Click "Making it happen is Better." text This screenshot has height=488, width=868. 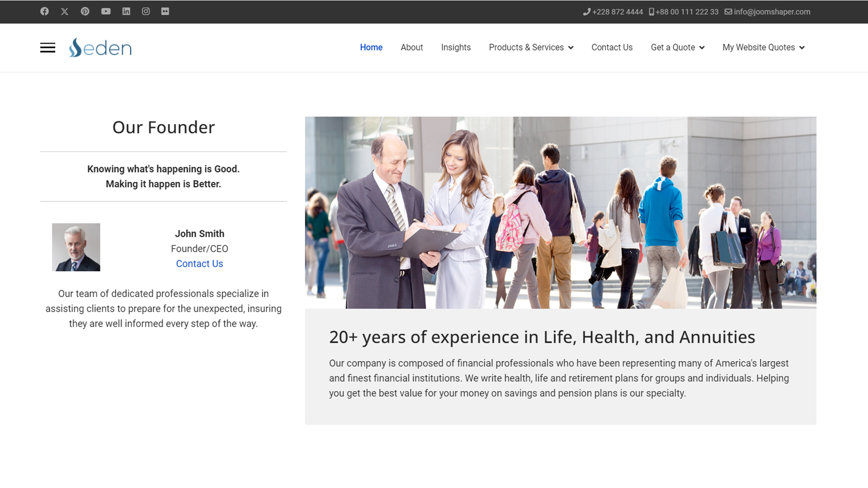pyautogui.click(x=164, y=184)
